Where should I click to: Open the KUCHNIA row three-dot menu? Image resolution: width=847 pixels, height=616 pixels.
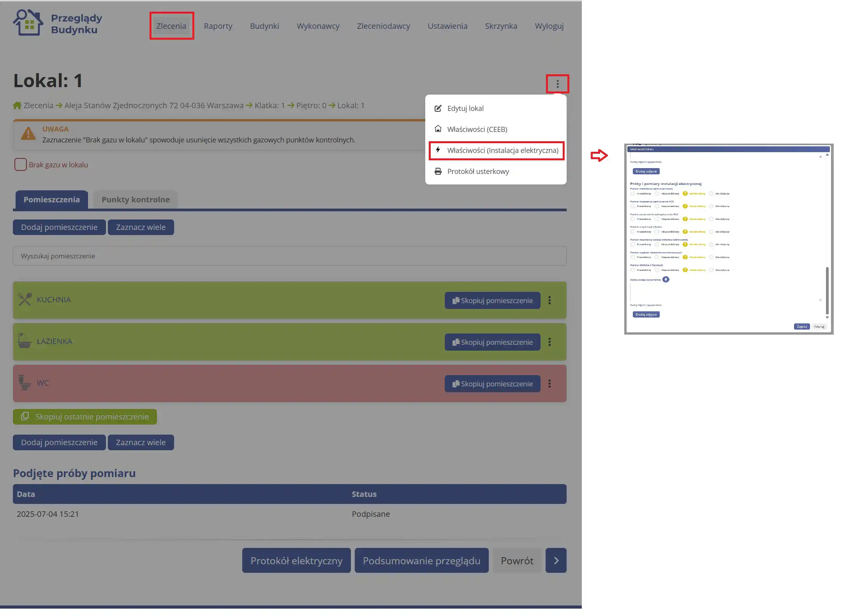coord(549,300)
